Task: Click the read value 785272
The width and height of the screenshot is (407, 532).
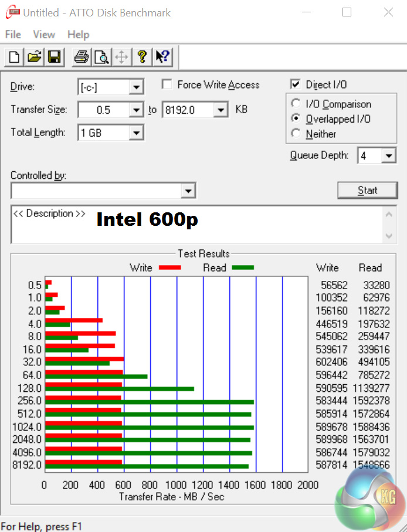Action: 374,375
